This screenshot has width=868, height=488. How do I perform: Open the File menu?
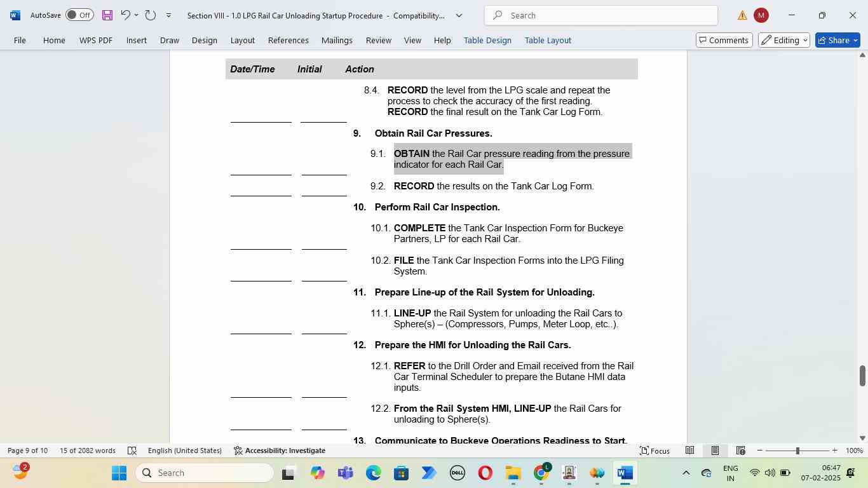[x=20, y=40]
